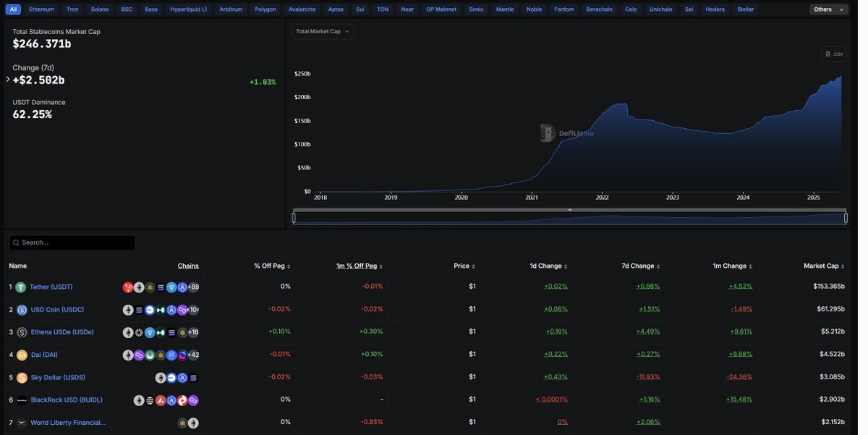
Task: Click Sky Dollar's -24.36% 1m change value
Action: coord(739,377)
